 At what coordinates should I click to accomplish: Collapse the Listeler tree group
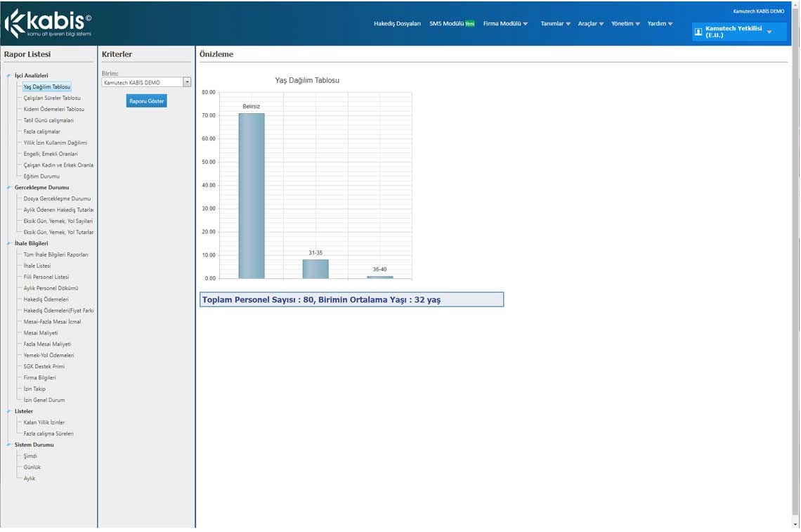[8, 411]
